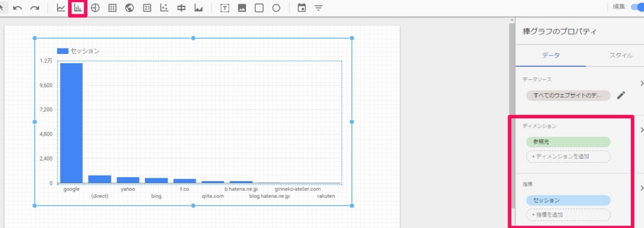
Task: Insert an image
Action: [242, 8]
